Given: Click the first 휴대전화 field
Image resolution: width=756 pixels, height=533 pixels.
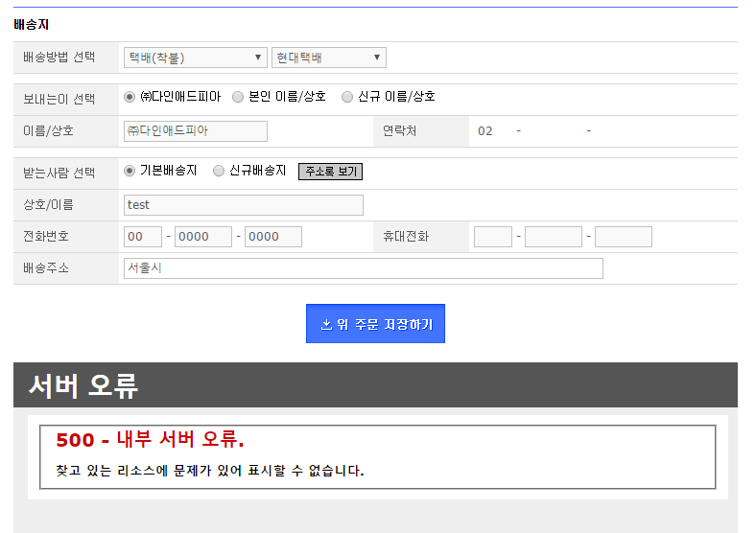Looking at the screenshot, I should tap(493, 237).
